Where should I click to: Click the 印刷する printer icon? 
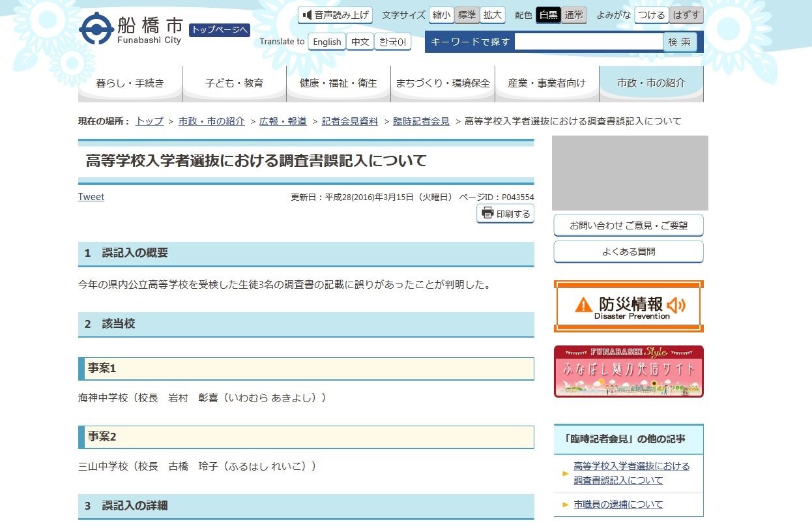click(x=487, y=213)
